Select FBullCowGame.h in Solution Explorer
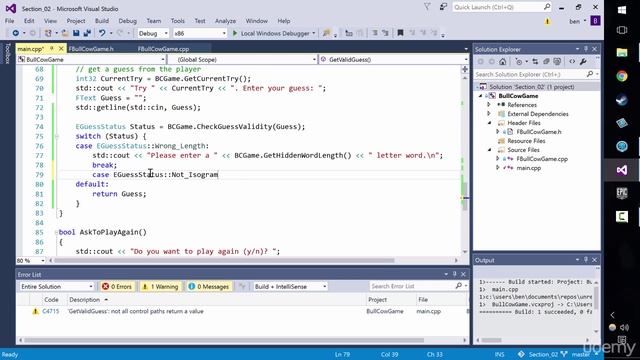Image resolution: width=640 pixels, height=360 pixels. tap(538, 132)
